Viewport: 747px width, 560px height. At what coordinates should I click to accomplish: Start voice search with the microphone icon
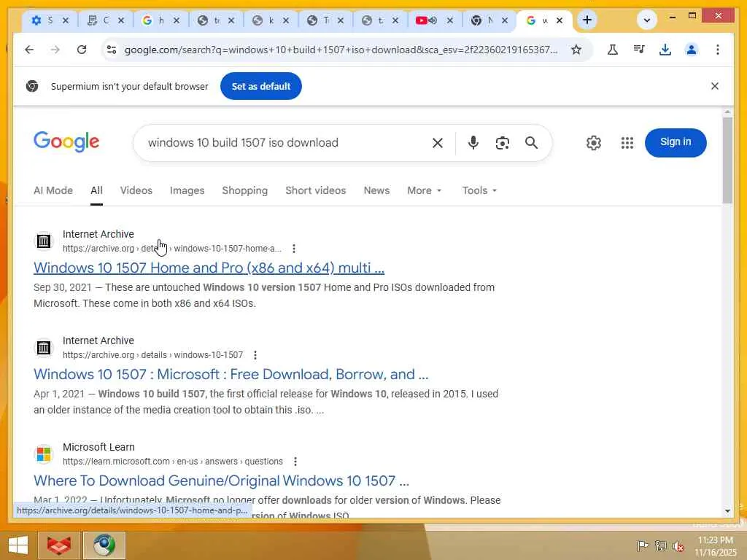(x=473, y=143)
